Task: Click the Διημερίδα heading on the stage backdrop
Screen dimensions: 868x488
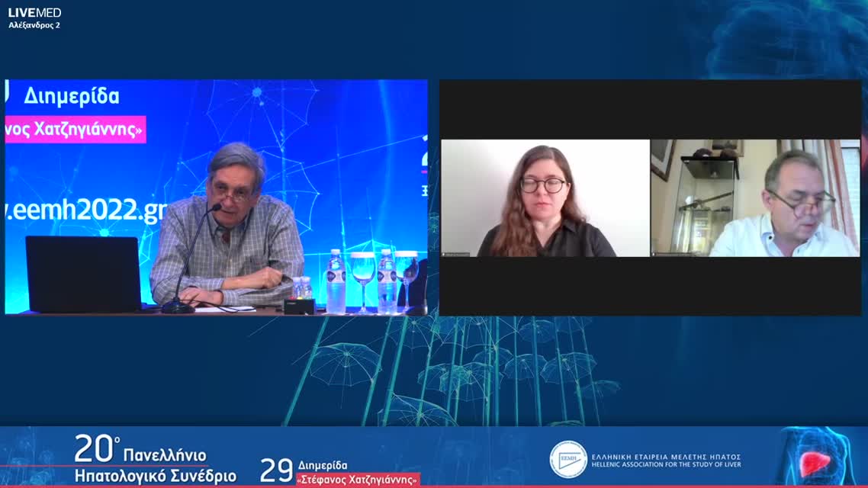Action: 72,96
